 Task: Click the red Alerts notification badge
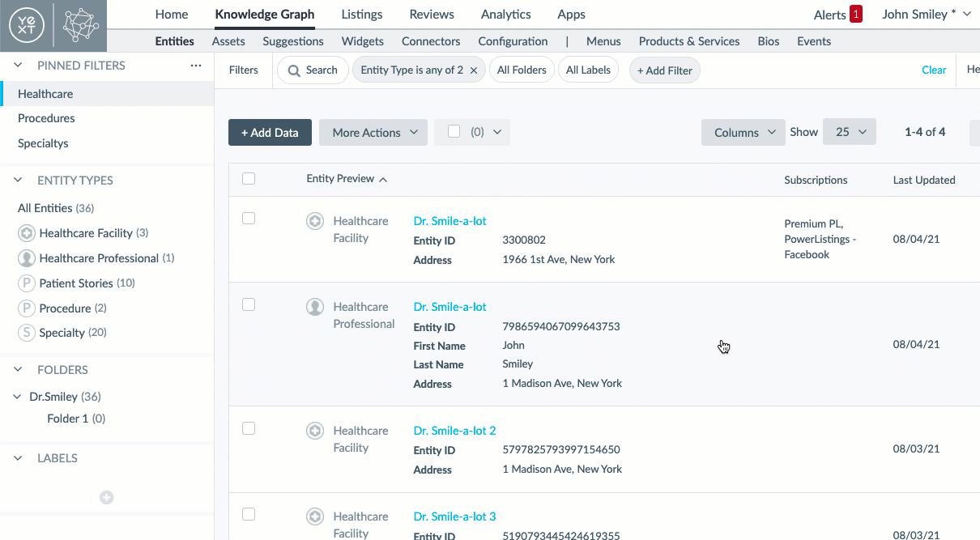click(856, 14)
